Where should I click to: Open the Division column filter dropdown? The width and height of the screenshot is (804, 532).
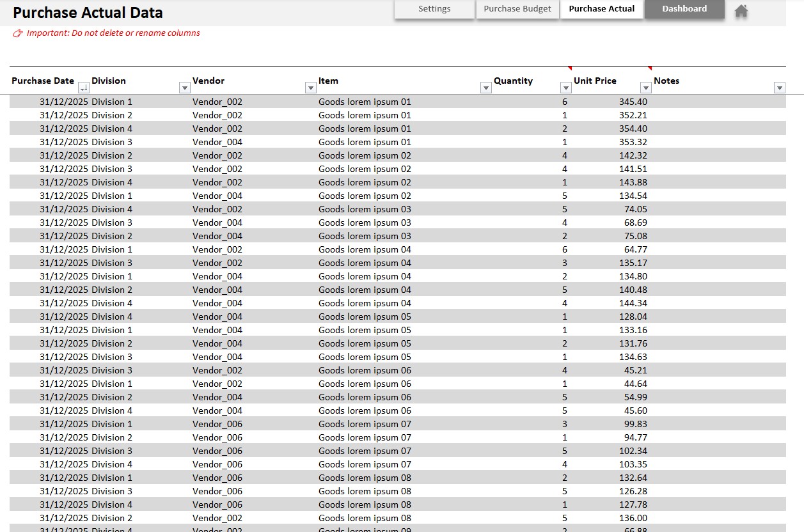coord(185,88)
